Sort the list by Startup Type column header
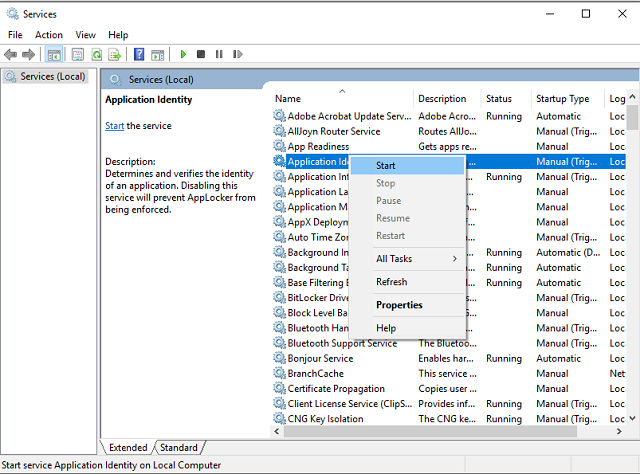This screenshot has height=474, width=640. coord(563,99)
